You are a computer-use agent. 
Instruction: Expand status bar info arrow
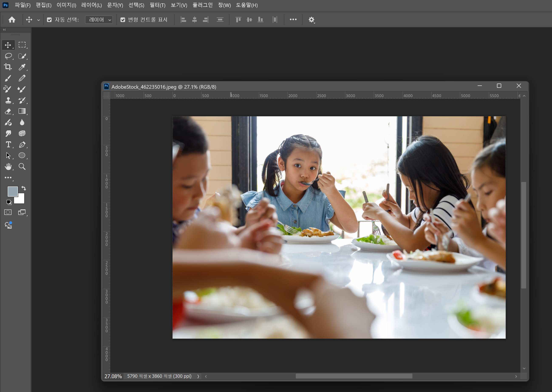point(198,376)
